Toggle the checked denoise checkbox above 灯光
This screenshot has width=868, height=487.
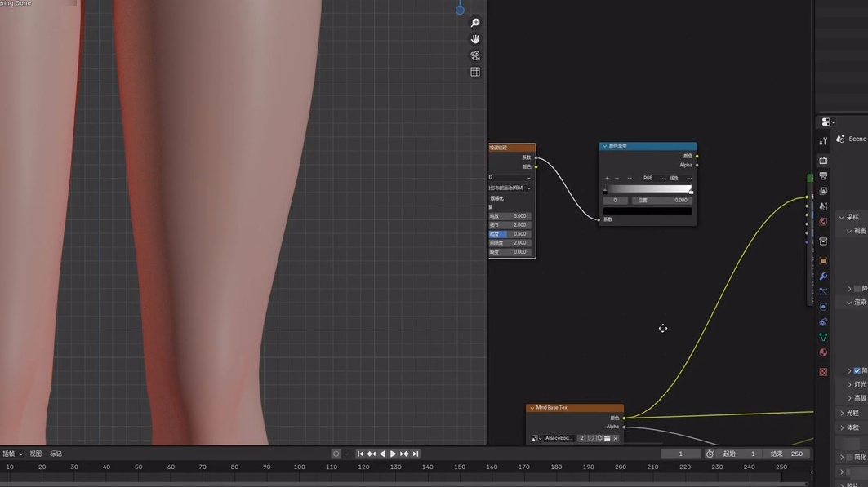[x=857, y=371]
